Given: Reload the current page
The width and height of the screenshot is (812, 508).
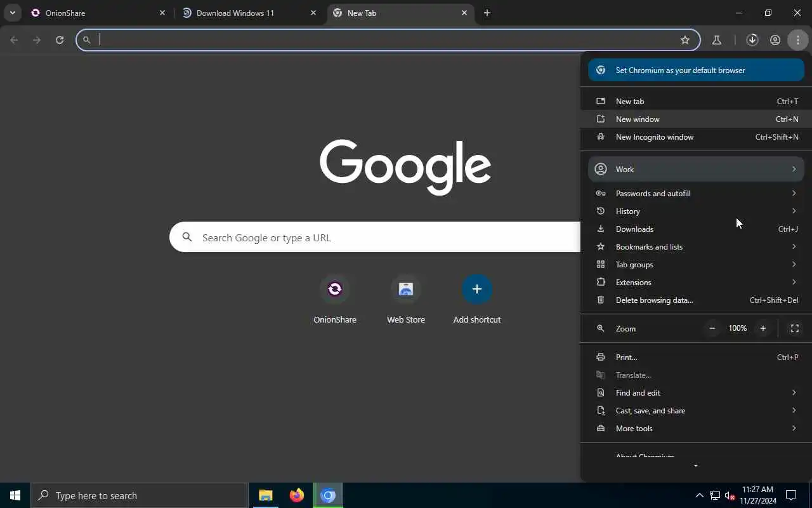Looking at the screenshot, I should [x=60, y=40].
